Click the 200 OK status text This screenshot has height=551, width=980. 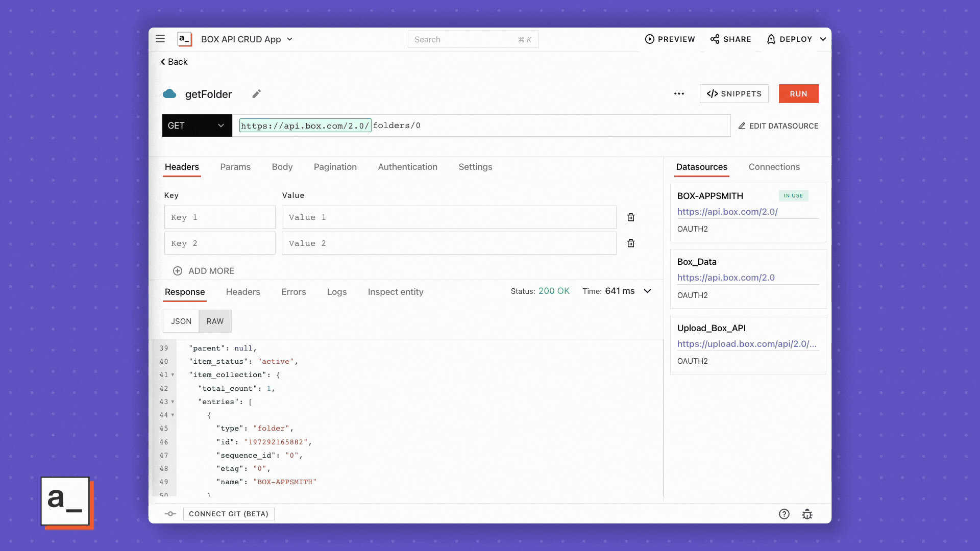[x=554, y=291]
